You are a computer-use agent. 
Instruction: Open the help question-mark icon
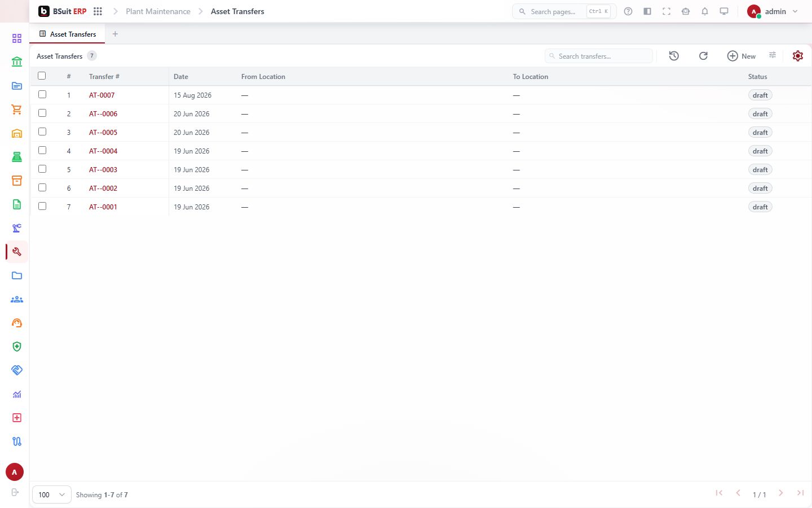pyautogui.click(x=628, y=11)
